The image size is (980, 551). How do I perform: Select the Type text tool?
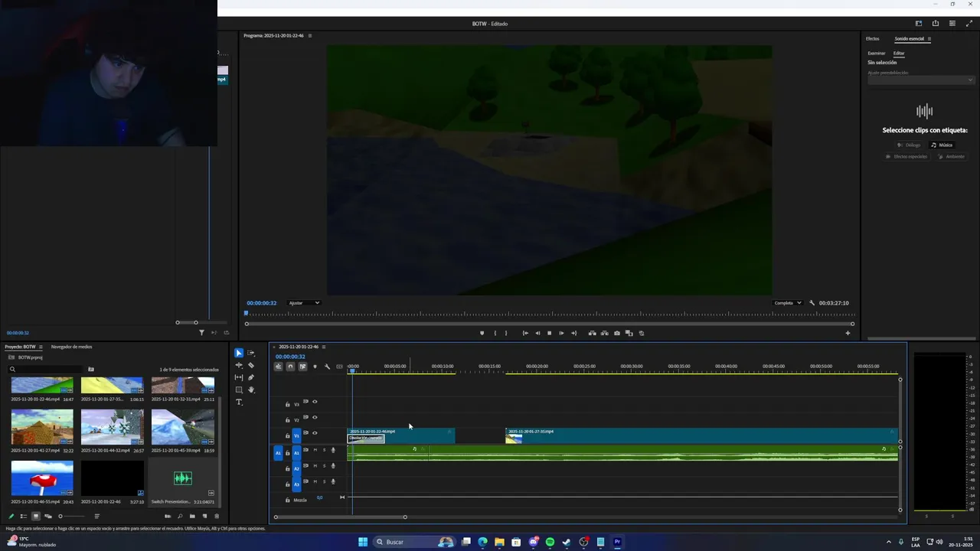coord(239,402)
